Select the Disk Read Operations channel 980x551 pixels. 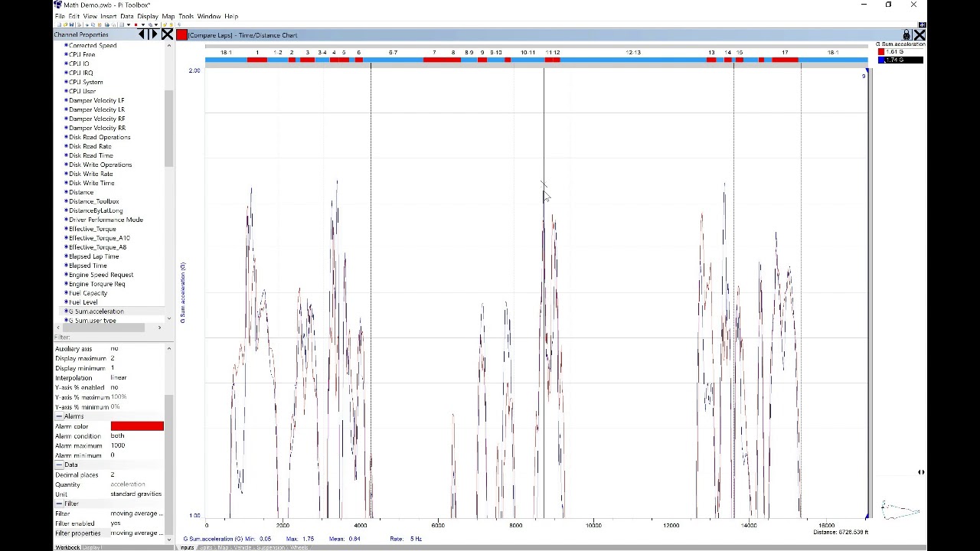click(100, 137)
